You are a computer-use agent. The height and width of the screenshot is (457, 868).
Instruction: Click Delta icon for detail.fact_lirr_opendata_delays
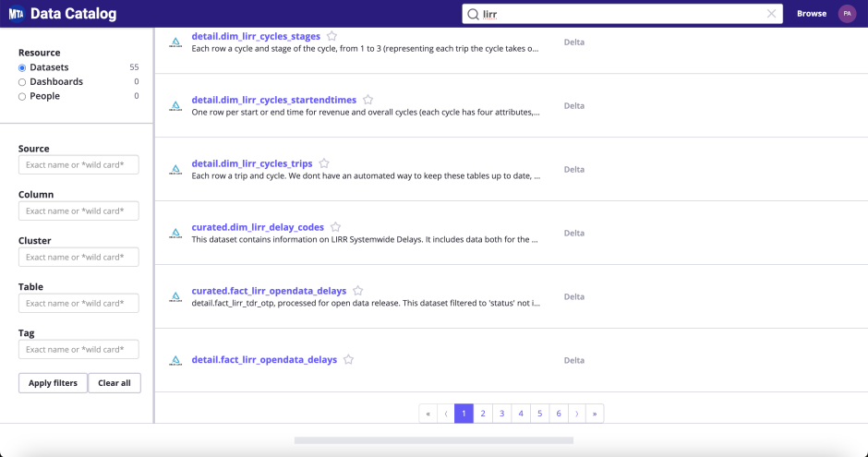click(175, 361)
